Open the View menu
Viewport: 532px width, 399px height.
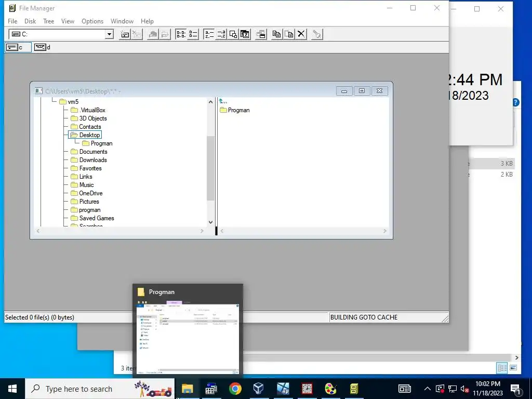tap(68, 21)
